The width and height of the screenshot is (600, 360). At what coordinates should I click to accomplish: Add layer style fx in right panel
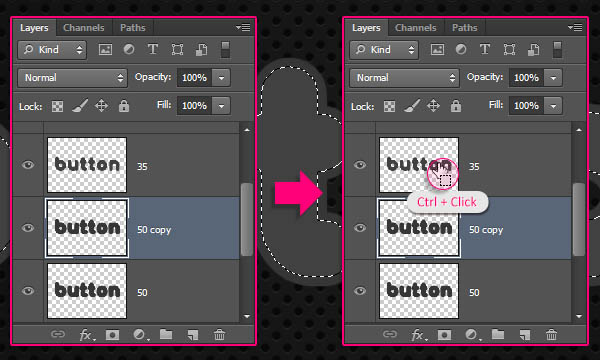pos(419,335)
